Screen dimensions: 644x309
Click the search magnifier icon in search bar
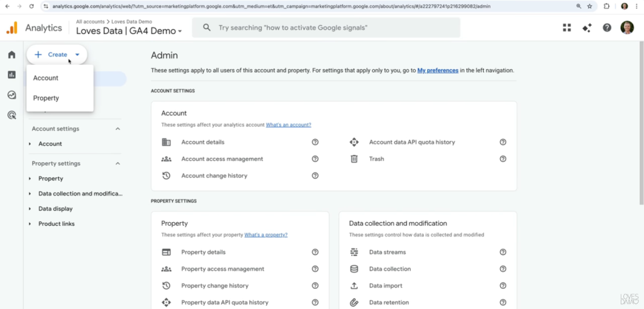tap(207, 28)
